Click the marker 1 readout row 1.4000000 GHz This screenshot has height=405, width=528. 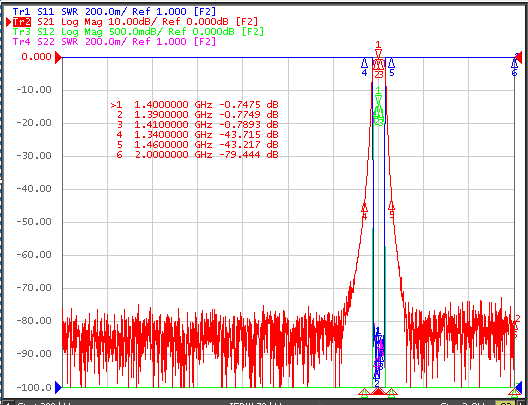pyautogui.click(x=195, y=105)
